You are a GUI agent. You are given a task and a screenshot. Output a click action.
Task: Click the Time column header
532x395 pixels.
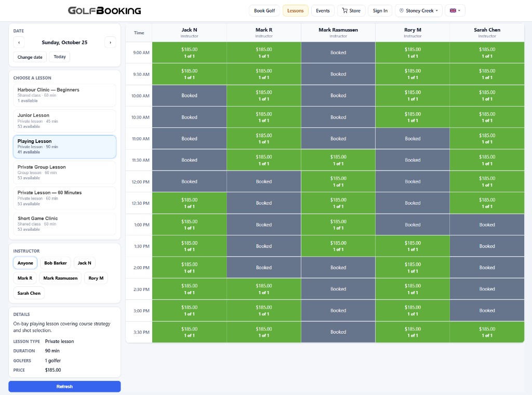(139, 33)
